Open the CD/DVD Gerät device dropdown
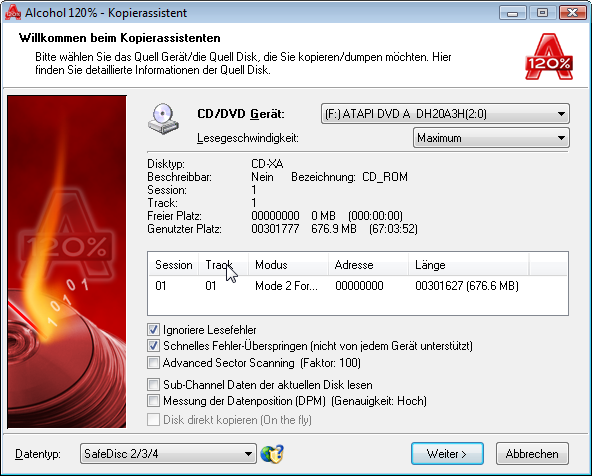 click(445, 114)
